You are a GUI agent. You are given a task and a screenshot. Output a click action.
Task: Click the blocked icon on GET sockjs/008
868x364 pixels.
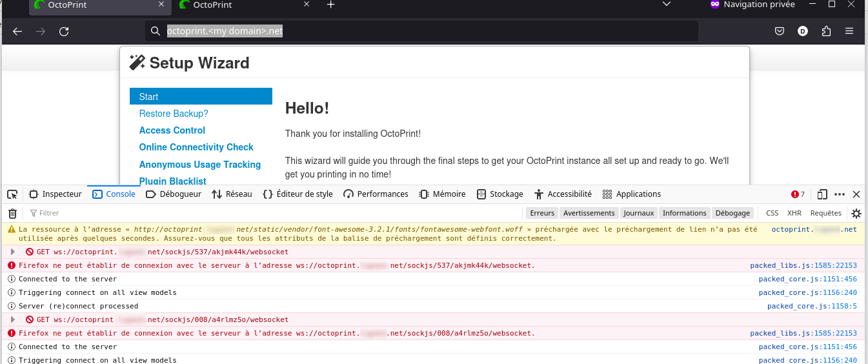tap(30, 319)
